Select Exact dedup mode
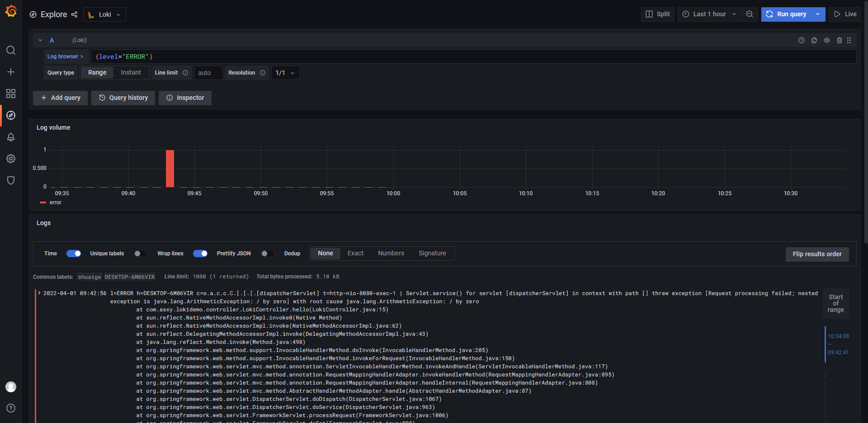Screen dimensions: 868x423 (355, 253)
